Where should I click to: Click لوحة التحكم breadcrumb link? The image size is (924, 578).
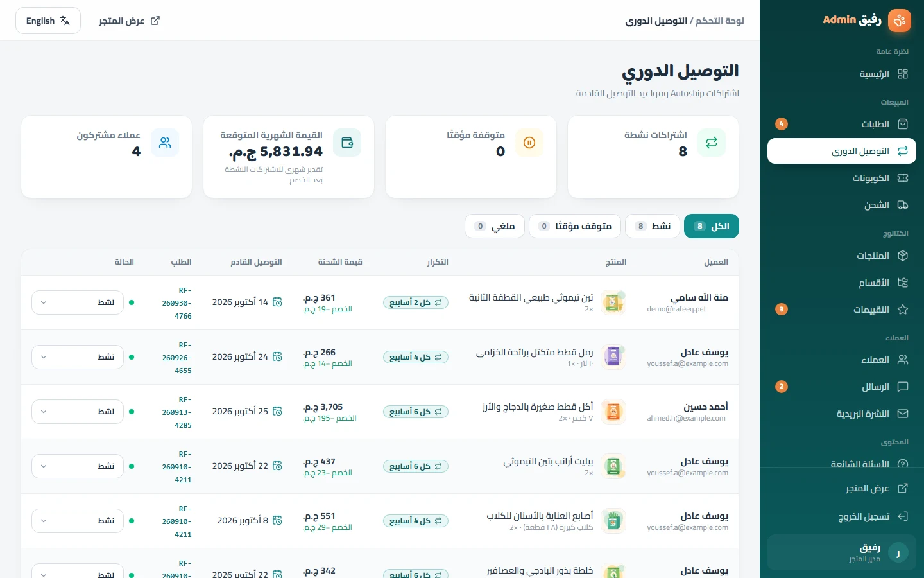click(x=720, y=21)
